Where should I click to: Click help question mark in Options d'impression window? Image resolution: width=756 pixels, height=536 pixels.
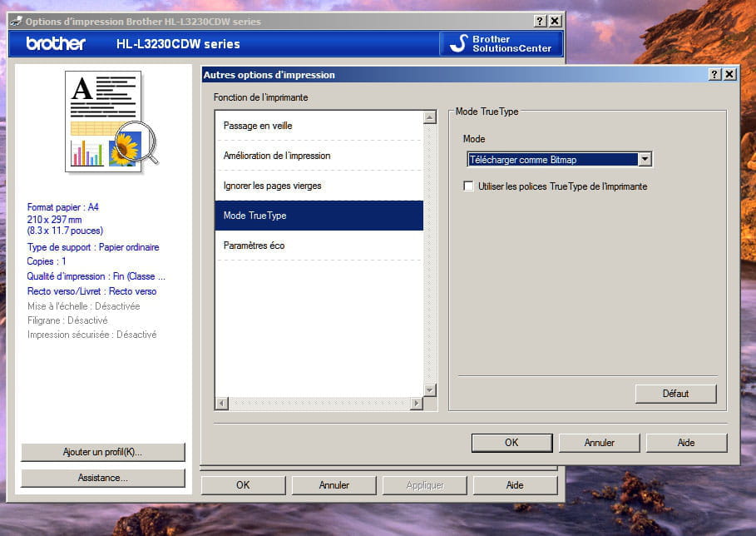click(540, 22)
